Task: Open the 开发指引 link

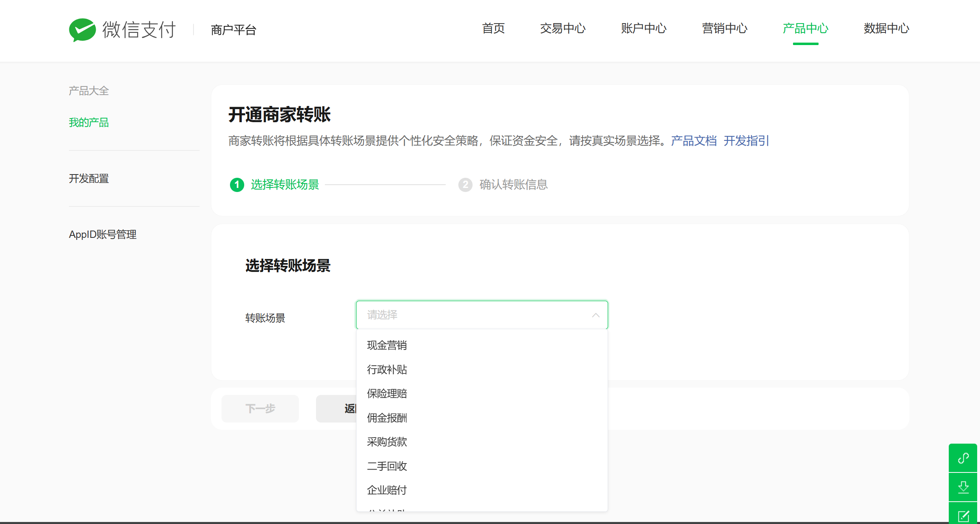Action: [746, 141]
